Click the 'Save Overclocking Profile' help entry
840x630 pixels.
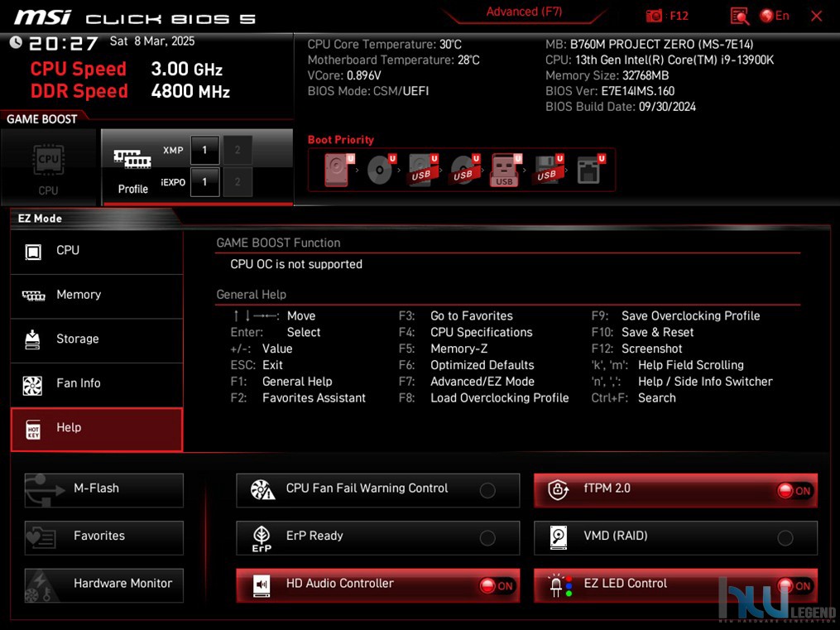[690, 315]
